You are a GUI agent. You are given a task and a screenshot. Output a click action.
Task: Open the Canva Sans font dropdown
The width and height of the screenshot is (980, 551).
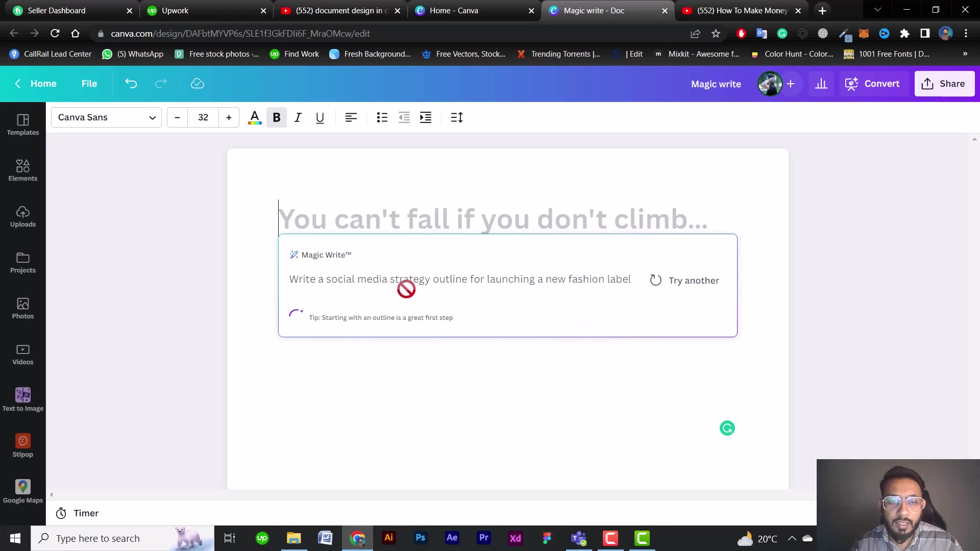click(106, 117)
